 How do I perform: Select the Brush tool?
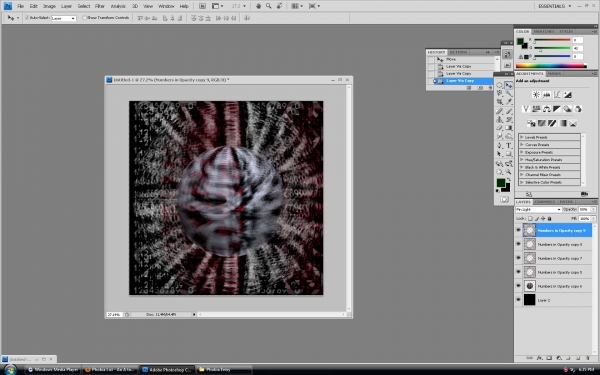click(509, 111)
